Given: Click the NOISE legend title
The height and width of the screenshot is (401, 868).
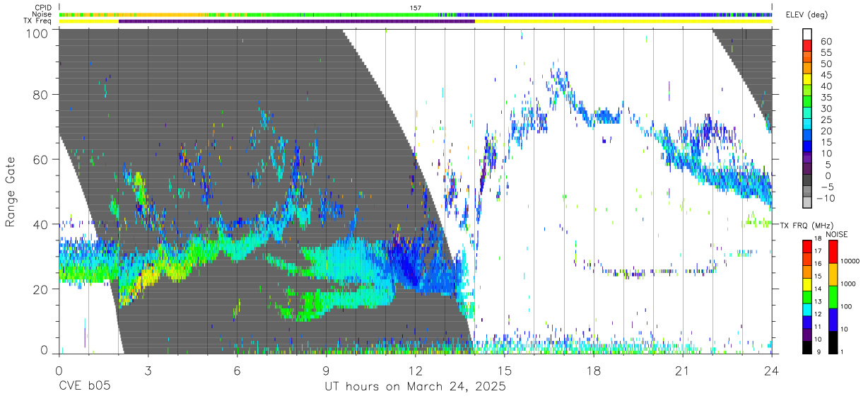Looking at the screenshot, I should 836,234.
